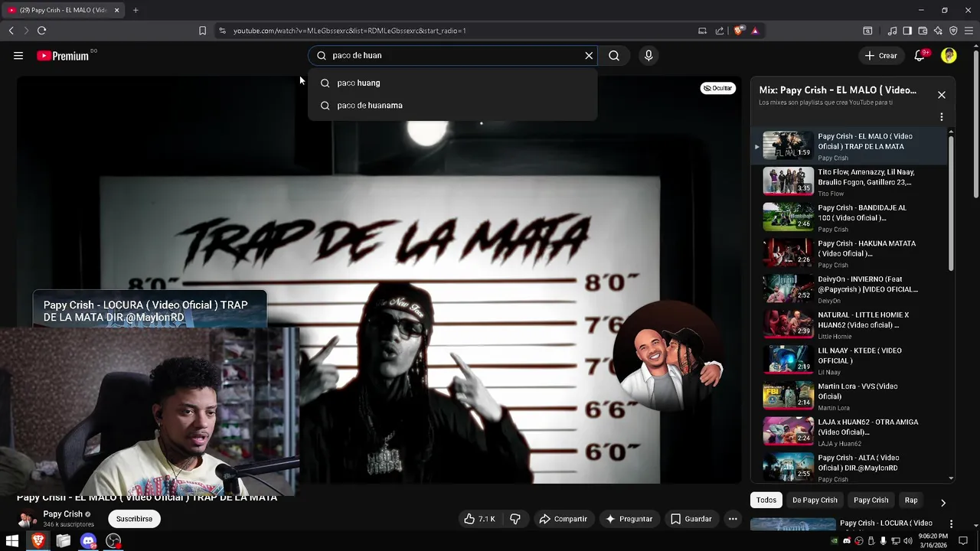Click the browser address bar URL
980x551 pixels.
click(x=350, y=31)
